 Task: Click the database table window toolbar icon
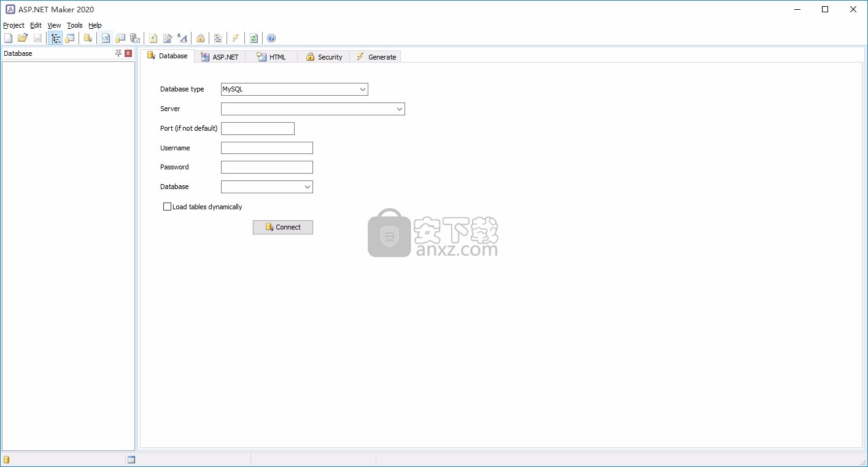pyautogui.click(x=70, y=38)
